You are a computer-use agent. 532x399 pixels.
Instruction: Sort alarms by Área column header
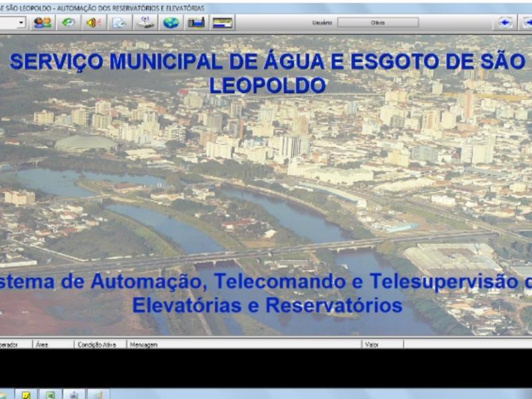pyautogui.click(x=43, y=344)
